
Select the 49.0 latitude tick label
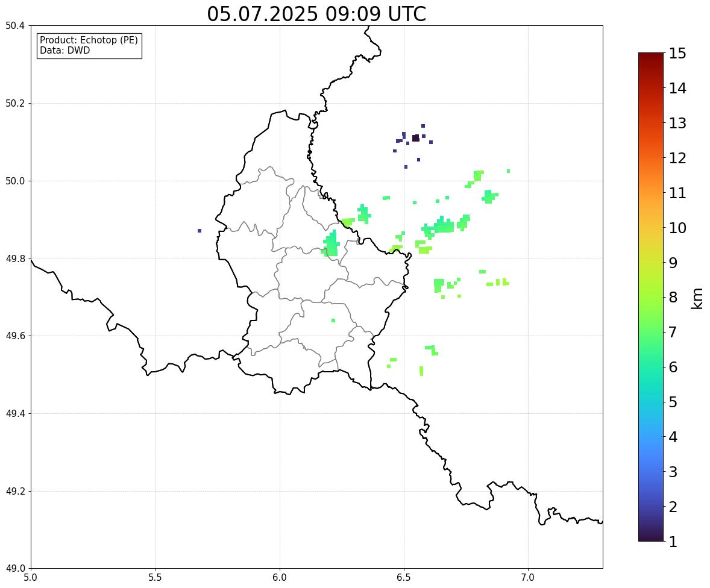pyautogui.click(x=15, y=569)
